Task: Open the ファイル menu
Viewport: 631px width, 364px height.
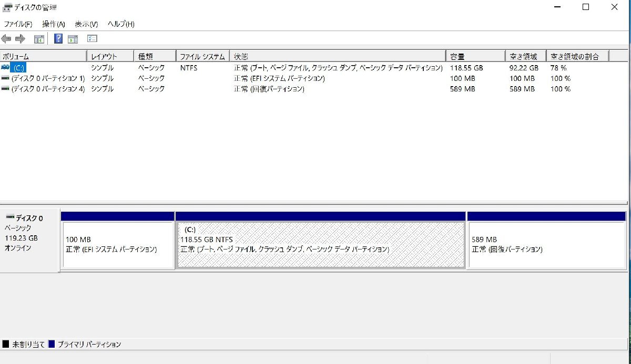Action: (17, 24)
